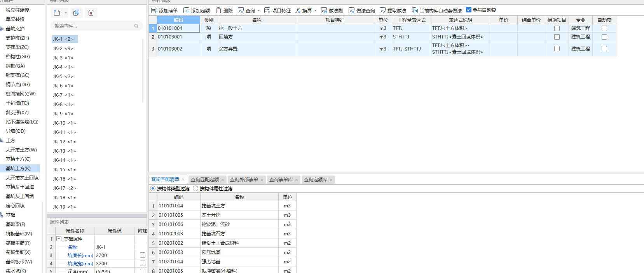This screenshot has width=644, height=273.
Task: Click the delete component trash icon
Action: (x=91, y=13)
